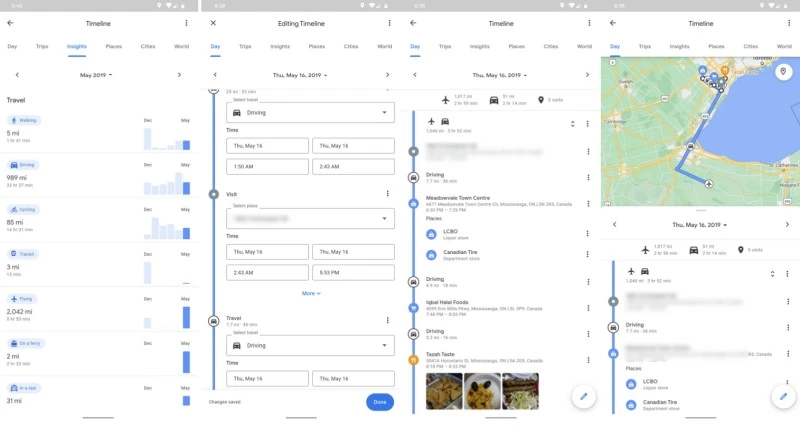Tap the edit pencil beside the Tazah Taste photos

(x=584, y=396)
